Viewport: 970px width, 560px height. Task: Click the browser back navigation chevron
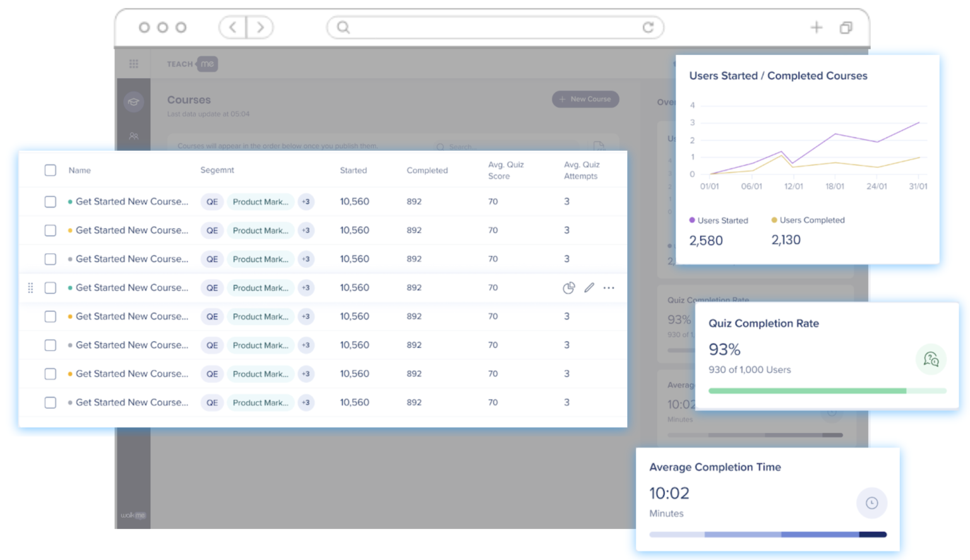(x=232, y=27)
